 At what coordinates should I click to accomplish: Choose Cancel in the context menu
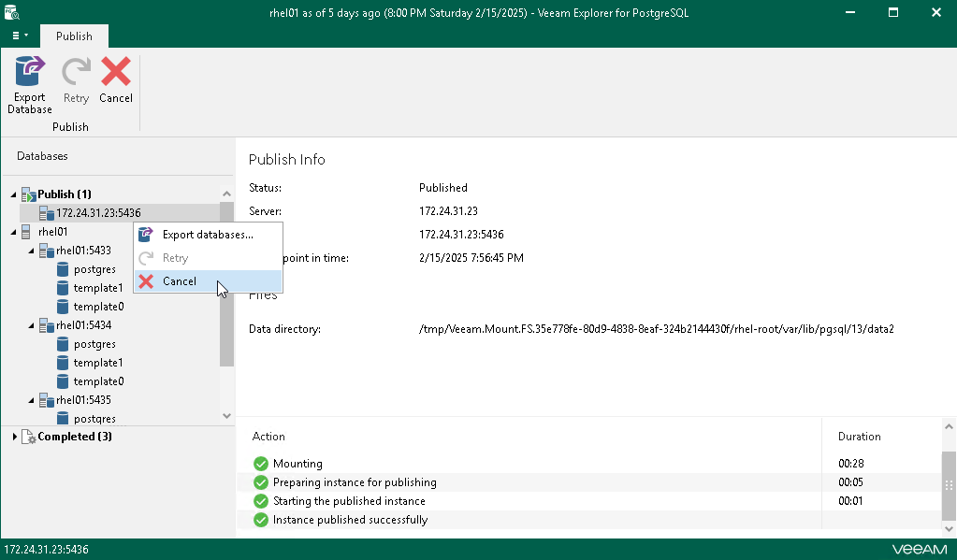pyautogui.click(x=179, y=281)
